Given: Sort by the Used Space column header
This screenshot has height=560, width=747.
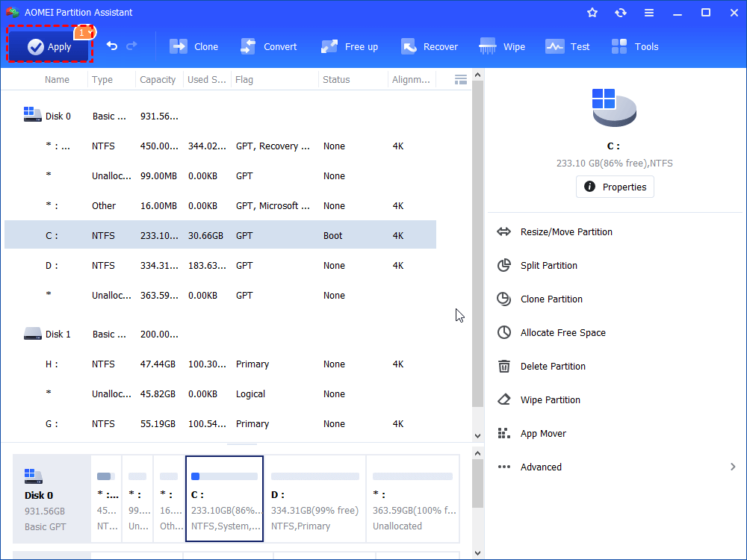Looking at the screenshot, I should point(207,80).
